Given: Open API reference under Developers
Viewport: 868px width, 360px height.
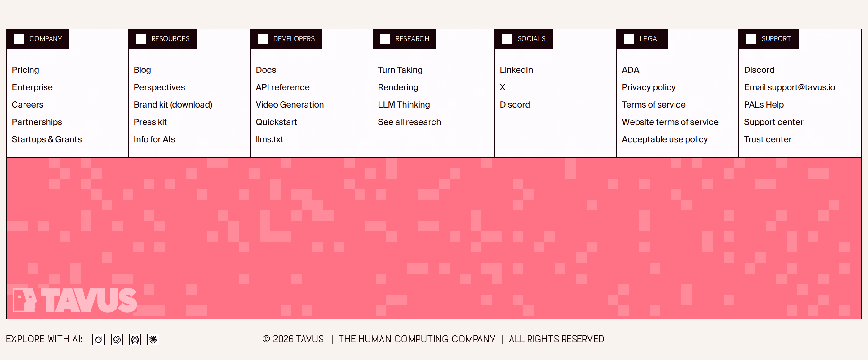Looking at the screenshot, I should point(282,87).
